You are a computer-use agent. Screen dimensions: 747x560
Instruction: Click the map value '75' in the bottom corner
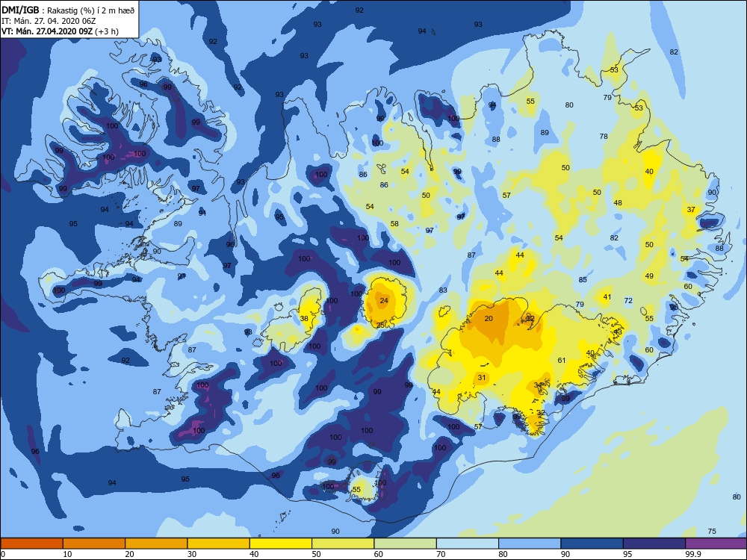(x=712, y=532)
